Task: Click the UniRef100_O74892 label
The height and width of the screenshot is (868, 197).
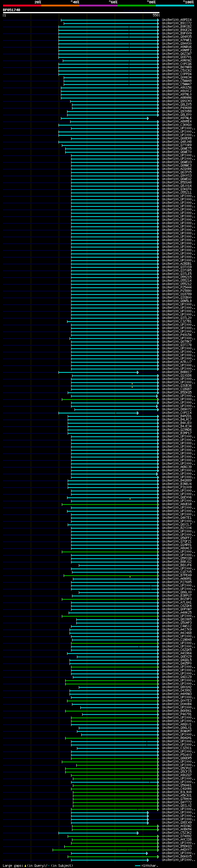Action: [176, 836]
